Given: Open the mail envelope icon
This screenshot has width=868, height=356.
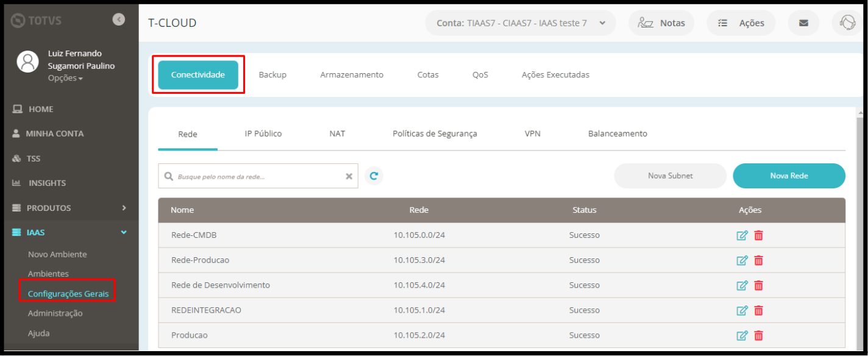Looking at the screenshot, I should point(803,23).
